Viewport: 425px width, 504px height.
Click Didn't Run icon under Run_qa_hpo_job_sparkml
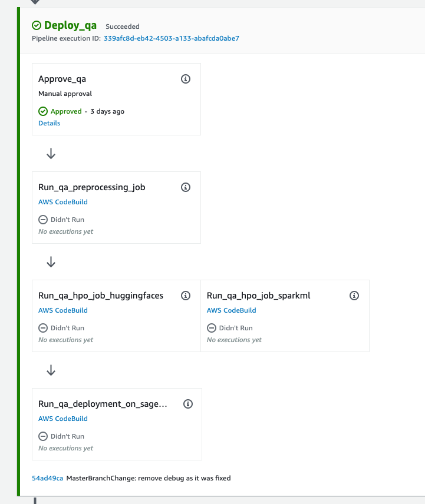pyautogui.click(x=212, y=328)
